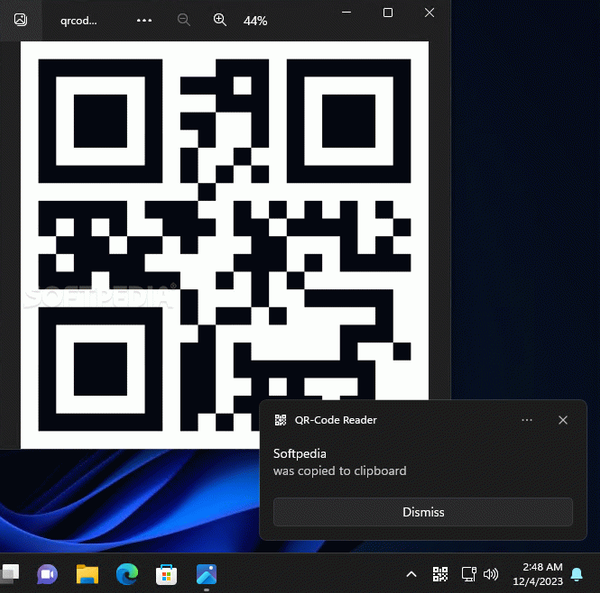600x593 pixels.
Task: Expand hidden system tray icons chevron
Action: coord(411,574)
